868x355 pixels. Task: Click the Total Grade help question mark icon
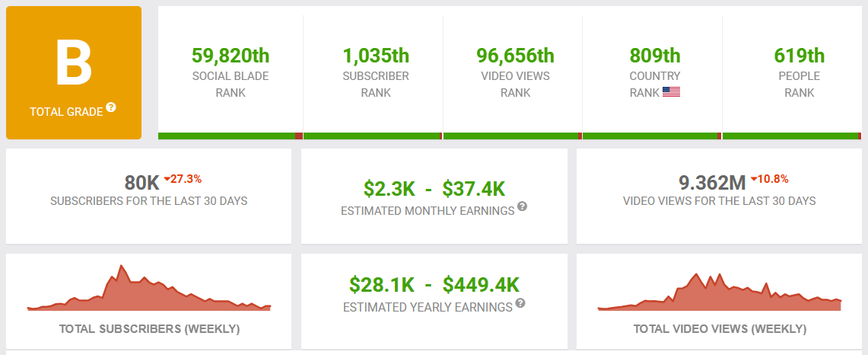pos(111,107)
